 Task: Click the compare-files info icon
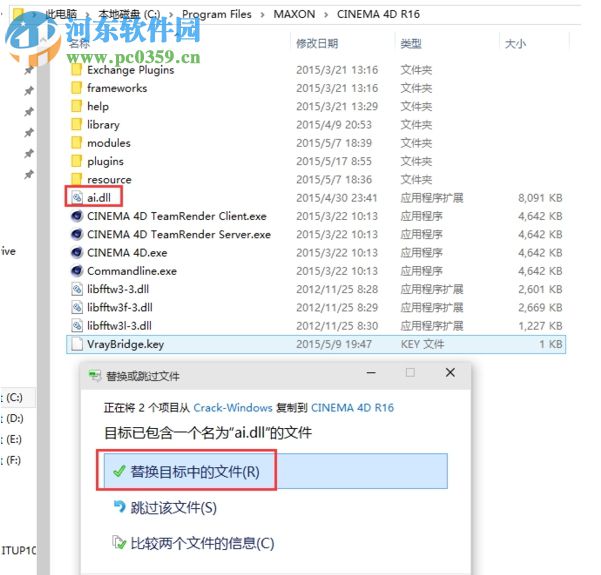point(119,542)
